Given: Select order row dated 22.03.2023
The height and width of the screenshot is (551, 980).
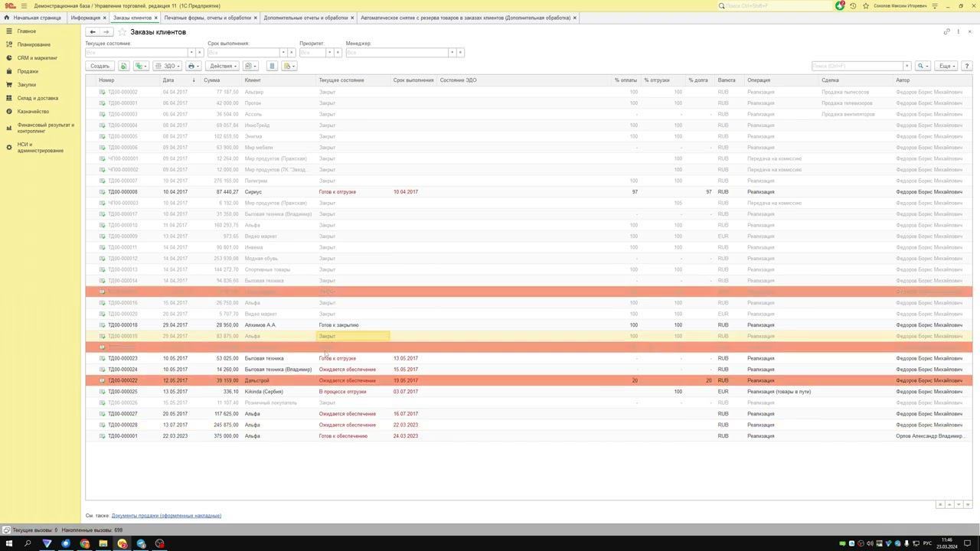Looking at the screenshot, I should (x=528, y=436).
